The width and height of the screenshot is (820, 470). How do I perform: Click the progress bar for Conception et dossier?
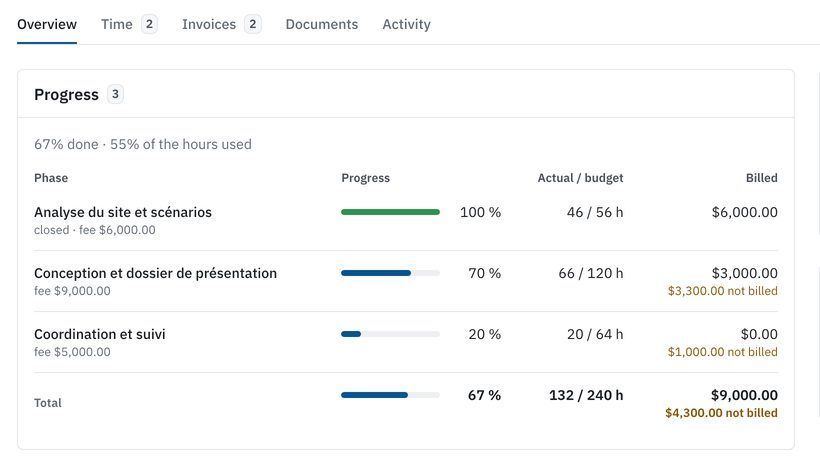click(390, 273)
